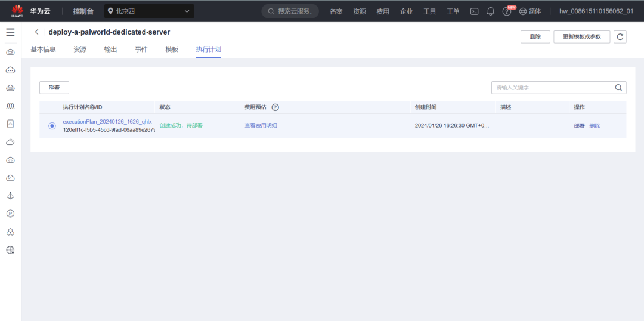Click the 执行计划名称/ID column header

[82, 107]
